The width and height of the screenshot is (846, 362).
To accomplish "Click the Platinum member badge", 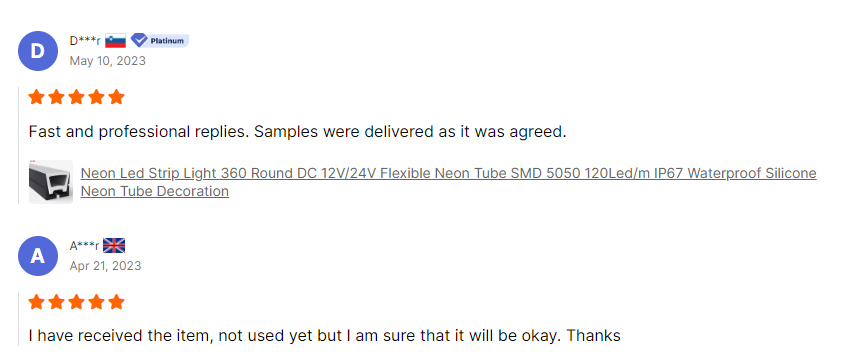I will click(160, 40).
